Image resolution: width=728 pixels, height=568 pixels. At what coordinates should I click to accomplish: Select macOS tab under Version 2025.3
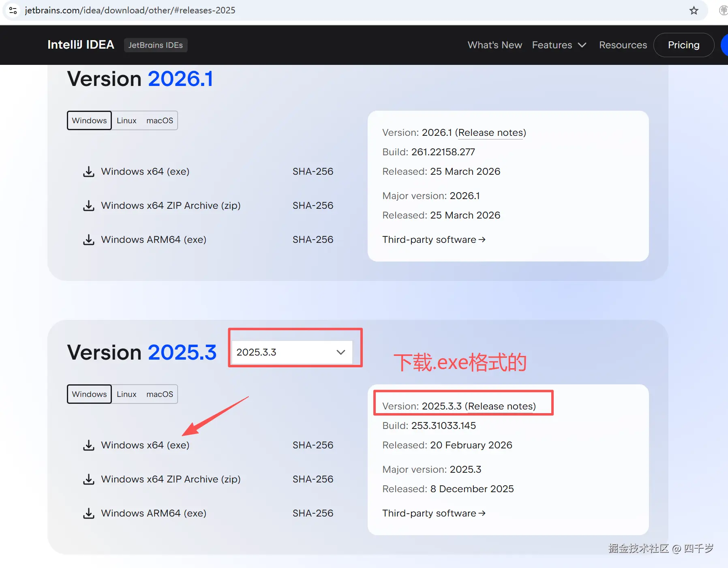coord(160,394)
